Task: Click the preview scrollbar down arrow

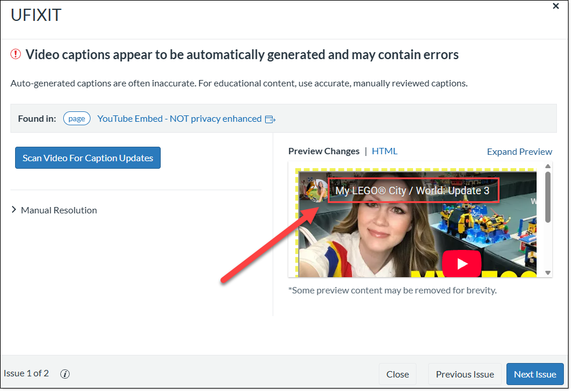Action: (x=548, y=273)
